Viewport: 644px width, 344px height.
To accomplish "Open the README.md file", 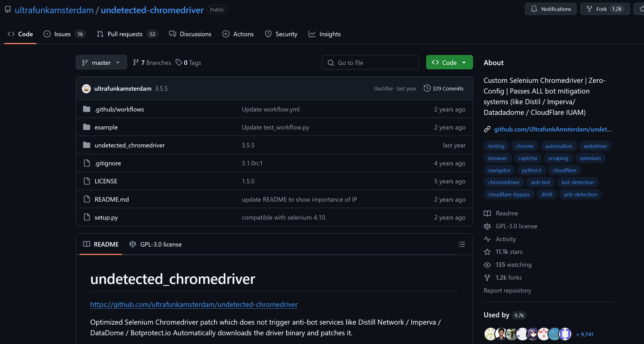I will pyautogui.click(x=112, y=199).
